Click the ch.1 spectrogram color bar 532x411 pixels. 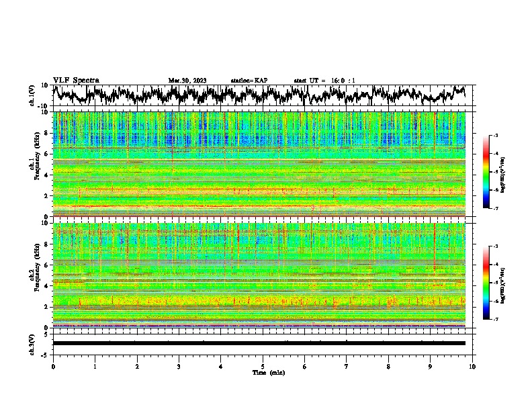tap(486, 172)
